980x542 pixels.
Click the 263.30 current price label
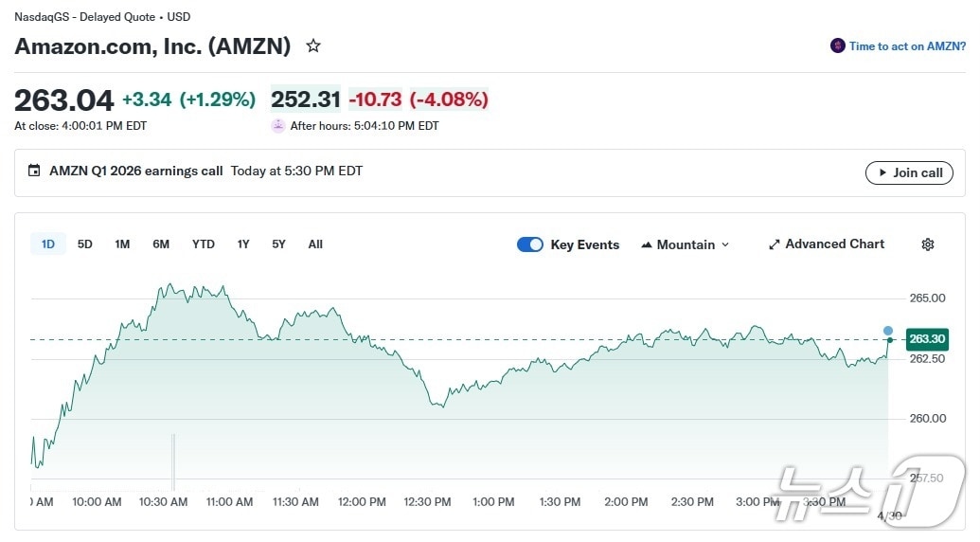point(926,339)
